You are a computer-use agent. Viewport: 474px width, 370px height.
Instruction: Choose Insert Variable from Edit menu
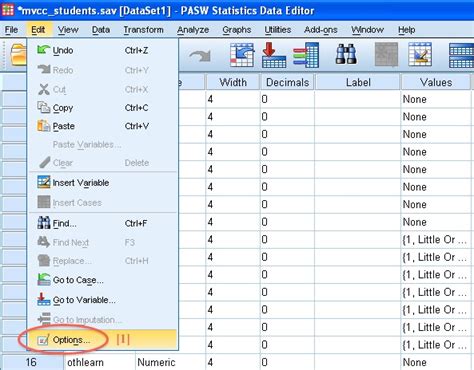click(x=103, y=183)
